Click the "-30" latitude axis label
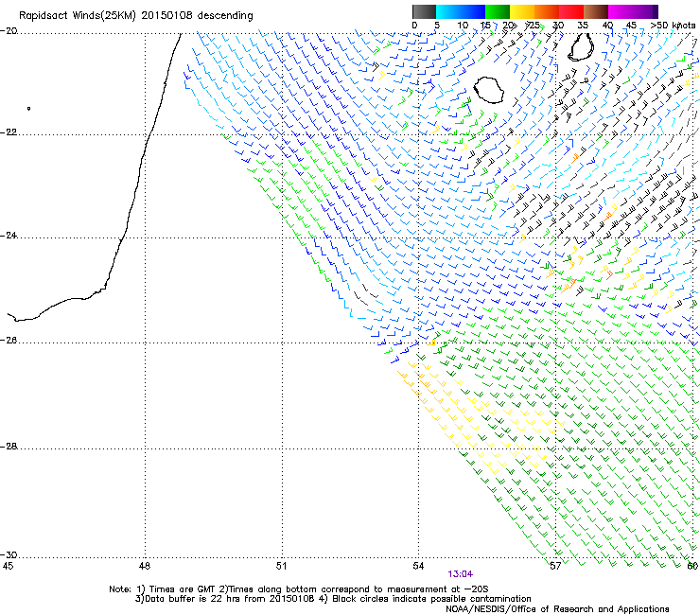Image resolution: width=700 pixels, height=615 pixels. (x=9, y=554)
